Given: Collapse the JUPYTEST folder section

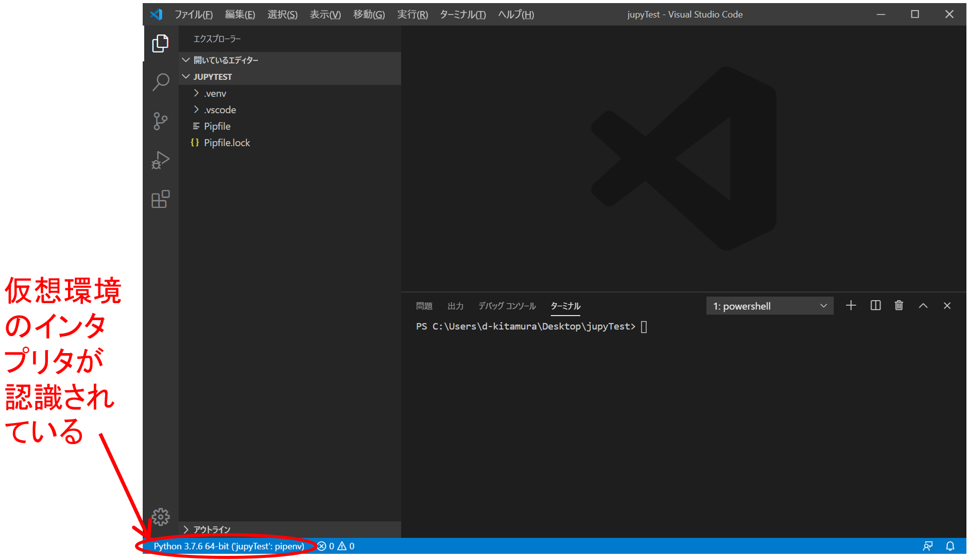Looking at the screenshot, I should [x=290, y=77].
